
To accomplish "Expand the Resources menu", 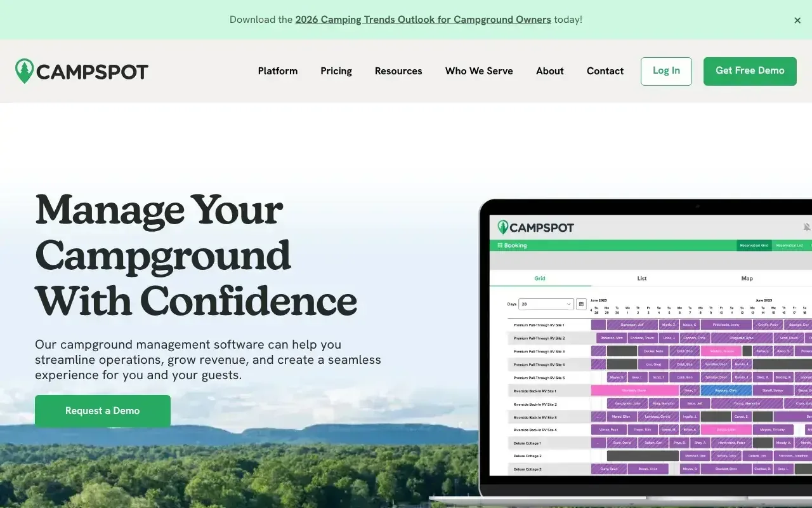I will [398, 71].
